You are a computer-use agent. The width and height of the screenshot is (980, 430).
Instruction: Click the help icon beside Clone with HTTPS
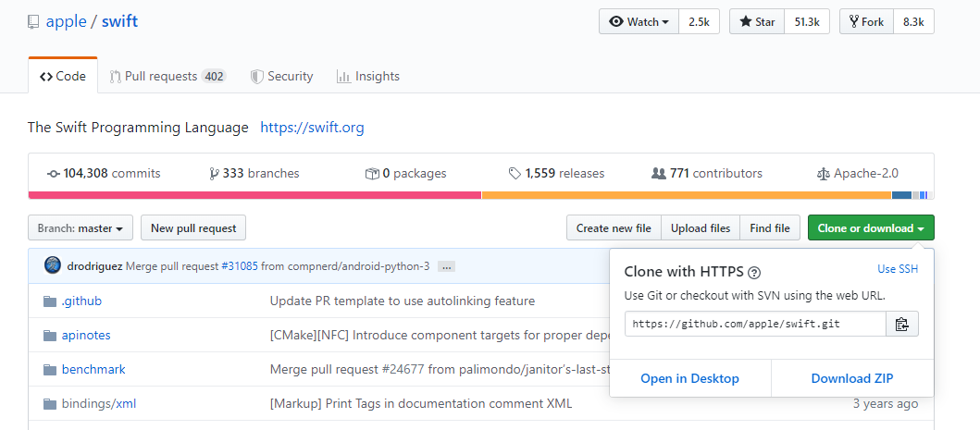tap(754, 272)
